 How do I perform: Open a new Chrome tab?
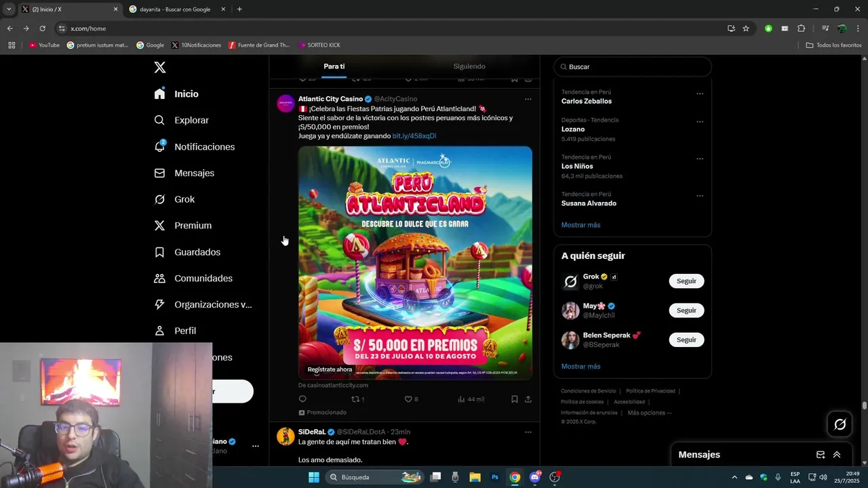tap(239, 9)
